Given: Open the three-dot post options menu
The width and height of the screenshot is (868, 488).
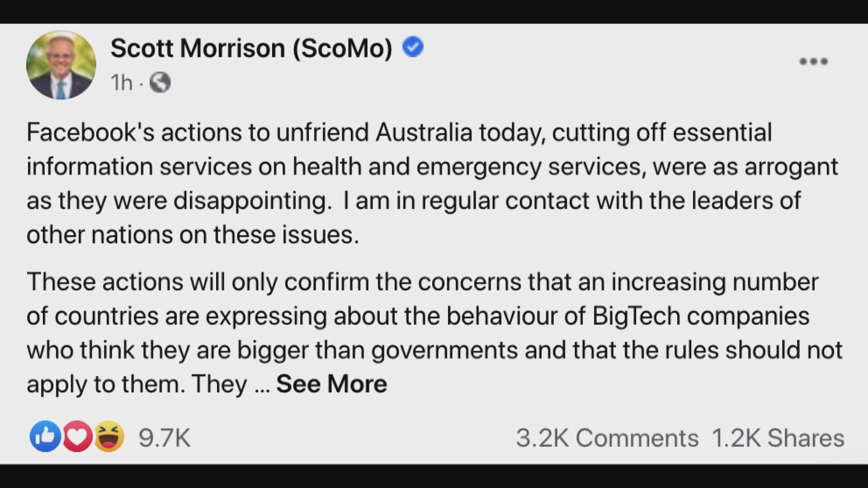Looking at the screenshot, I should point(813,61).
